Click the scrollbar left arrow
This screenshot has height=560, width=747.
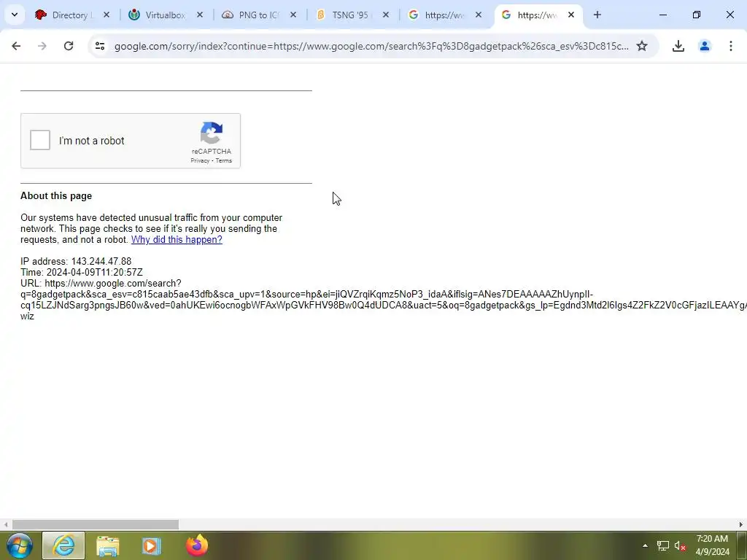click(x=5, y=524)
